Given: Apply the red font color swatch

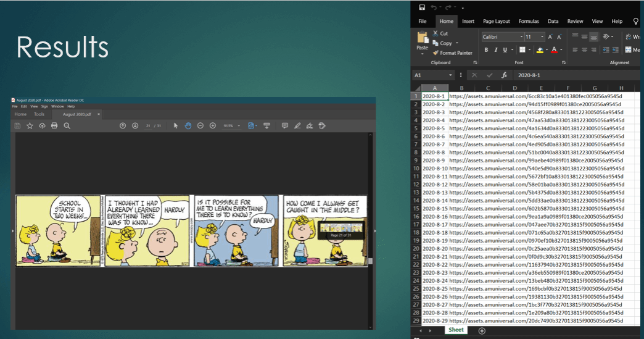Looking at the screenshot, I should [554, 50].
